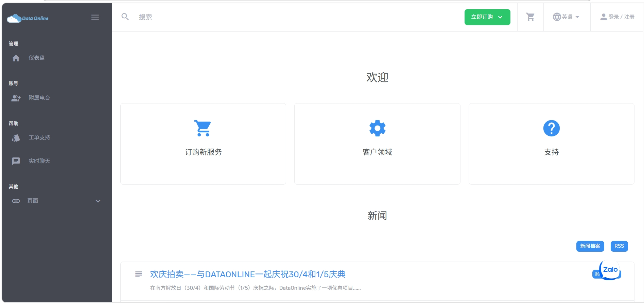Open the 欢庆拍卖 news article headline
Screen dimensions: 644x304
(247, 274)
